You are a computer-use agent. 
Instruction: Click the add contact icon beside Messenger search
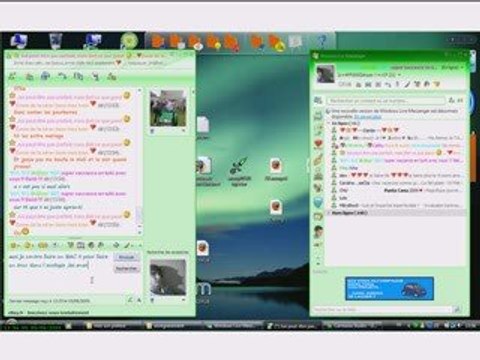pos(452,100)
